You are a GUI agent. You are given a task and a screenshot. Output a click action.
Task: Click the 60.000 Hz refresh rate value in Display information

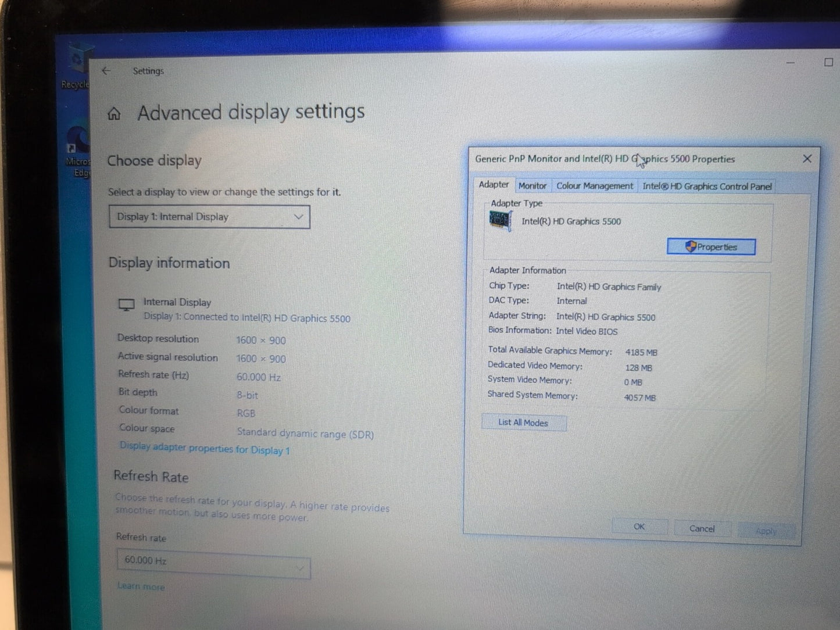[259, 377]
